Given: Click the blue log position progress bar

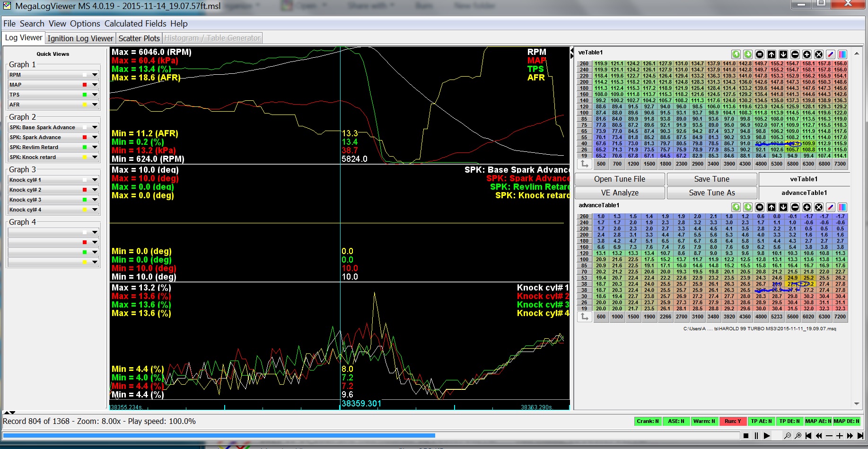Looking at the screenshot, I should [x=219, y=435].
